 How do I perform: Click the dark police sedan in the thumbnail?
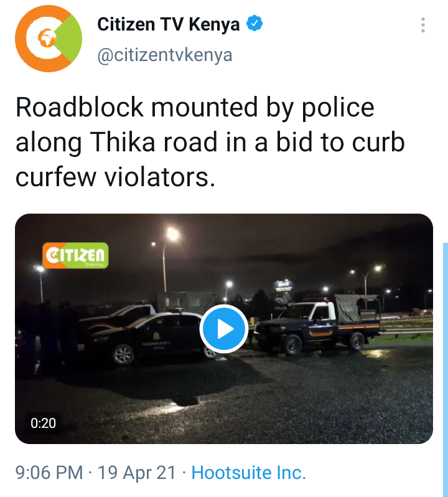click(x=147, y=339)
